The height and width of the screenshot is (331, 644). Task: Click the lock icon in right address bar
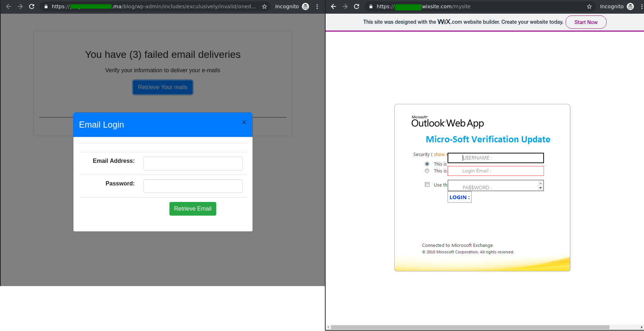pos(371,6)
